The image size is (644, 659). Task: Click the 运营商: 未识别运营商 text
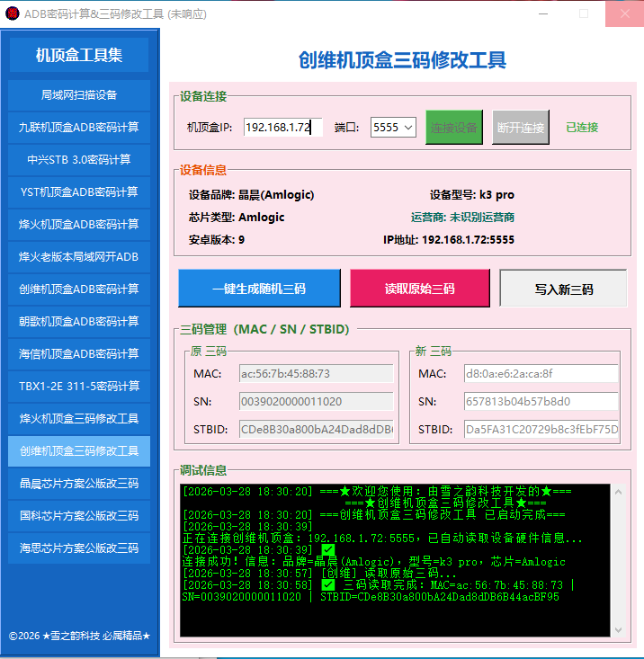(x=462, y=218)
